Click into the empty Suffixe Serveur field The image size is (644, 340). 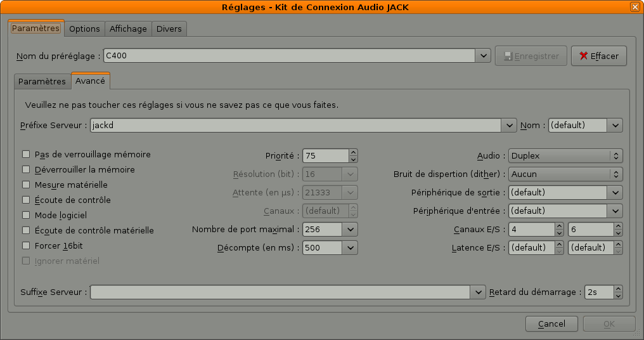point(280,292)
